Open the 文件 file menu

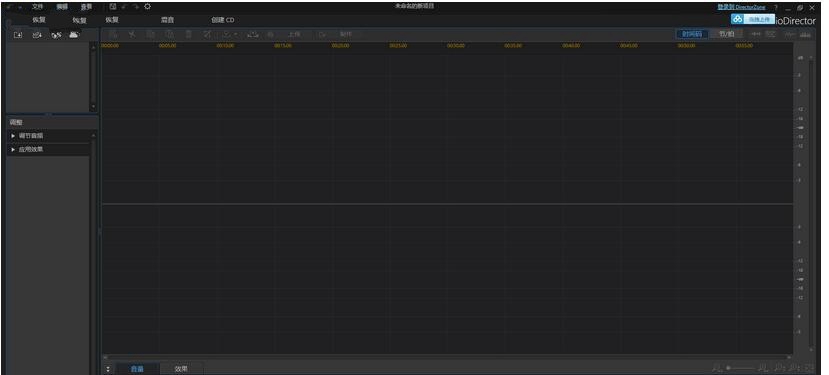click(x=37, y=7)
